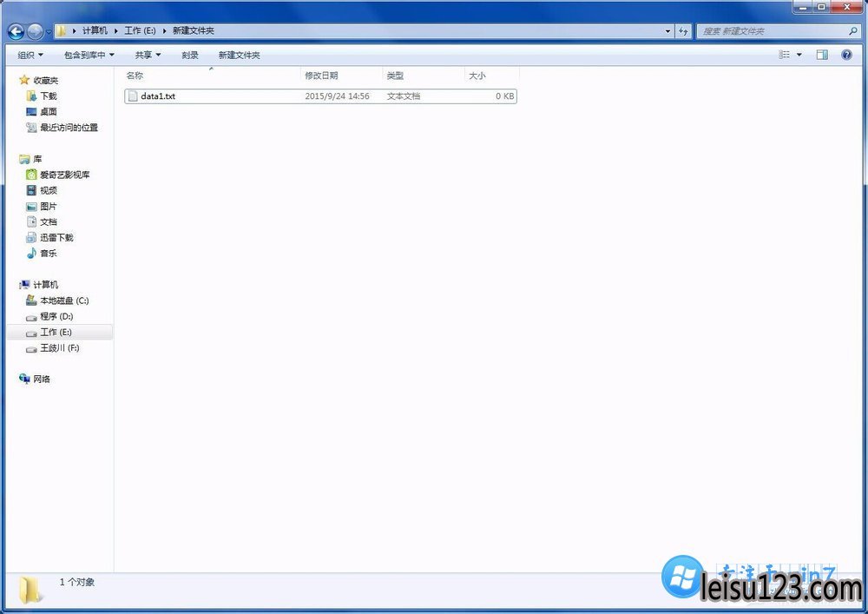Sort by the 名称 column header
This screenshot has height=614, width=868.
[212, 76]
